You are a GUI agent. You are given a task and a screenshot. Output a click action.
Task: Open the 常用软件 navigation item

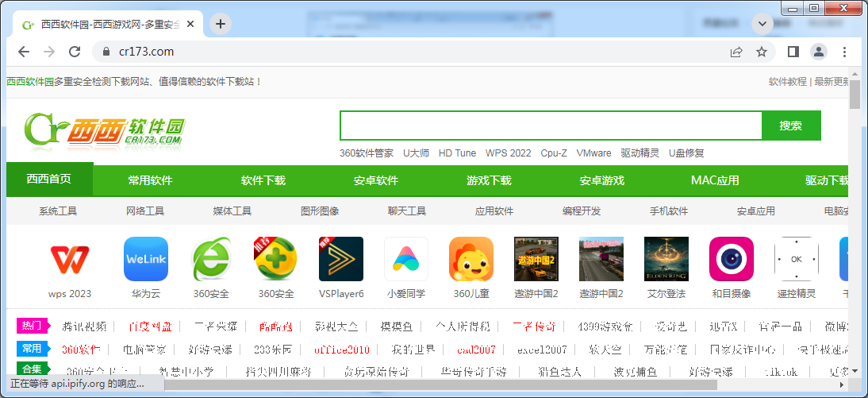150,180
